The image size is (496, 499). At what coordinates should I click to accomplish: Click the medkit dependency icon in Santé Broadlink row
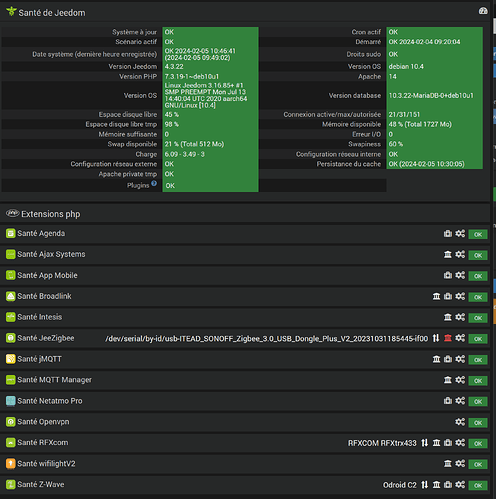[x=448, y=296]
